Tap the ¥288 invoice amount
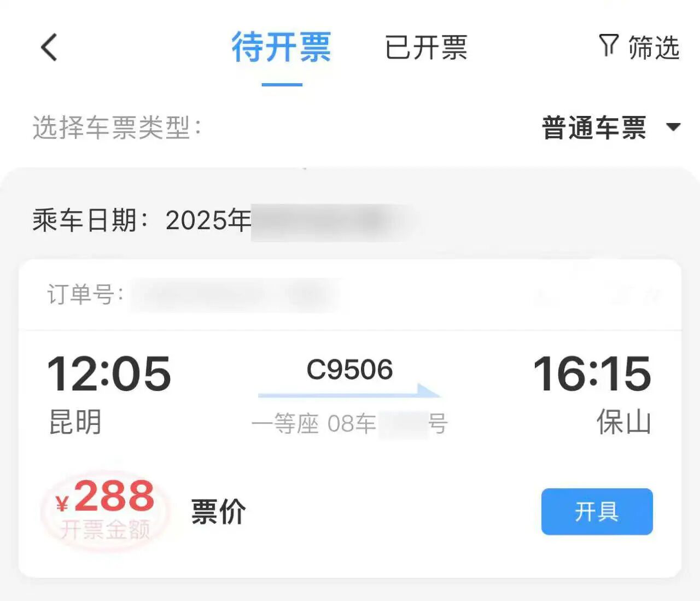Image resolution: width=700 pixels, height=601 pixels. 105,497
